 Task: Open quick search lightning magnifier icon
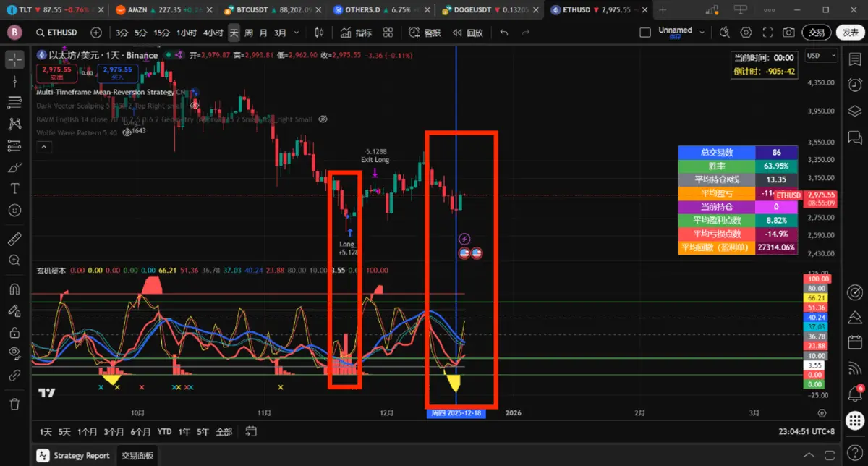click(725, 33)
